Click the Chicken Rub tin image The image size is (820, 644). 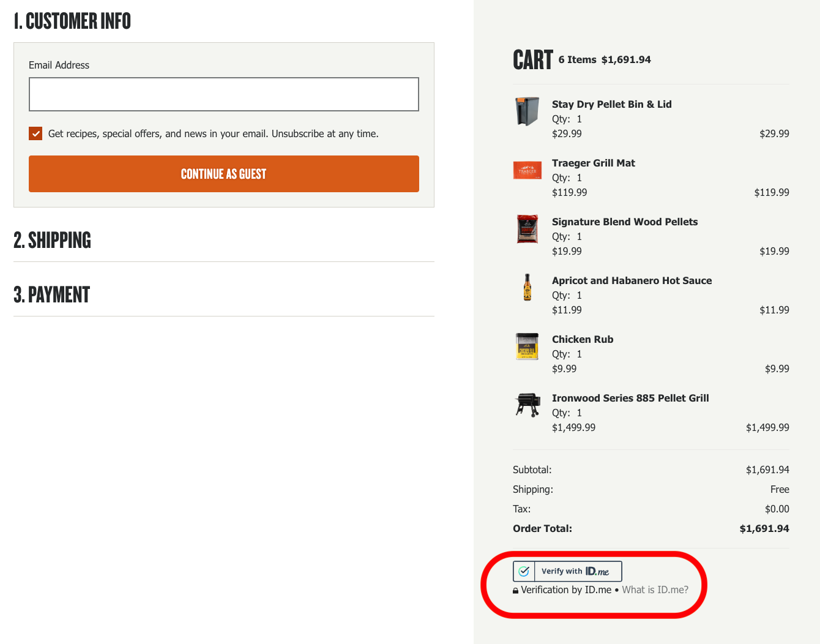pyautogui.click(x=527, y=346)
